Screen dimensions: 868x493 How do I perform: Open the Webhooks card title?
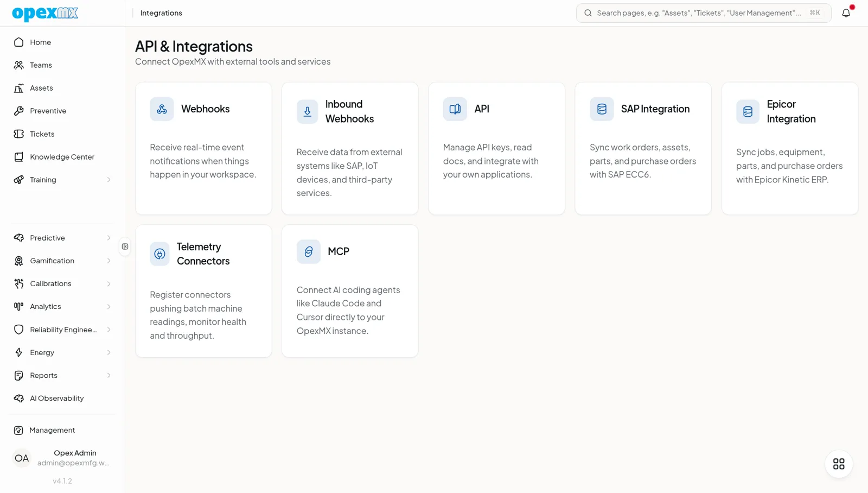[x=205, y=109]
